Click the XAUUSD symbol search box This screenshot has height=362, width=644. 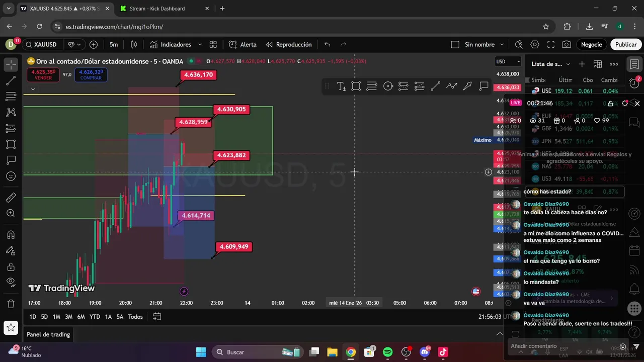[42, 44]
